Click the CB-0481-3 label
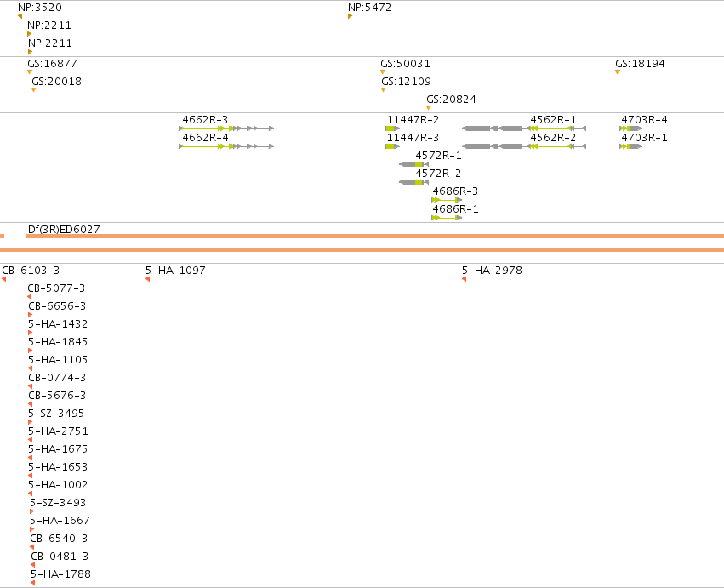Image resolution: width=724 pixels, height=588 pixels. click(60, 557)
